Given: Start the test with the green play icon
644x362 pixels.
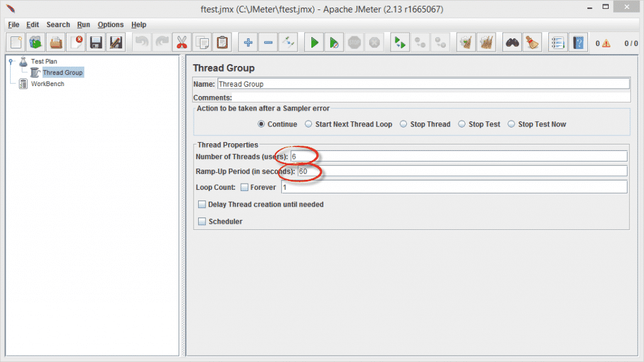Looking at the screenshot, I should 313,42.
